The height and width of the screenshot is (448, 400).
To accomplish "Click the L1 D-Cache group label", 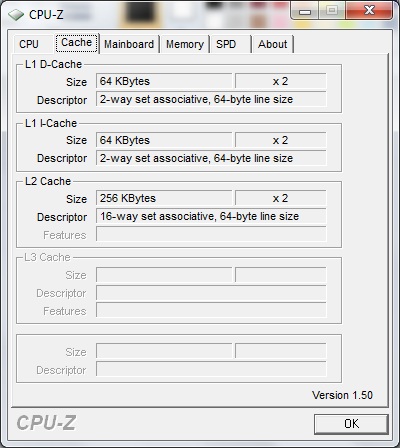I will click(x=53, y=64).
